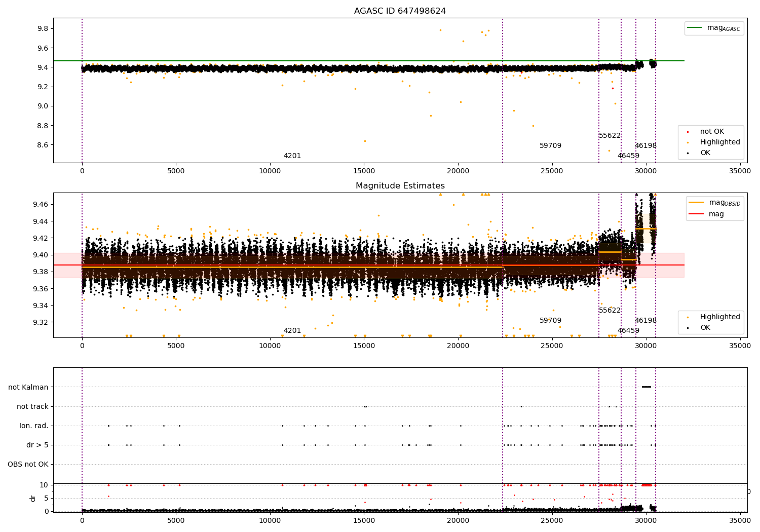Click the 'not track' flag marker near 15000

click(365, 406)
